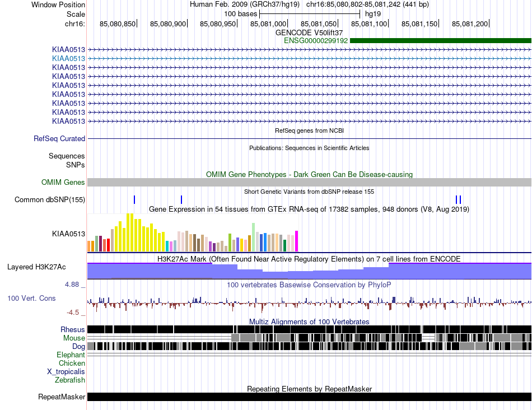The height and width of the screenshot is (410, 532).
Task: Click the Common dbSNP(155) label
Action: [49, 199]
